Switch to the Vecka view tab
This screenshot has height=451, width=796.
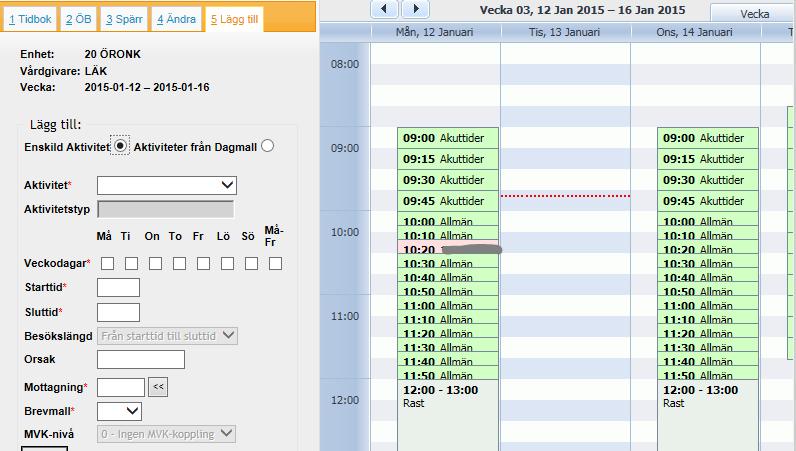[x=754, y=14]
